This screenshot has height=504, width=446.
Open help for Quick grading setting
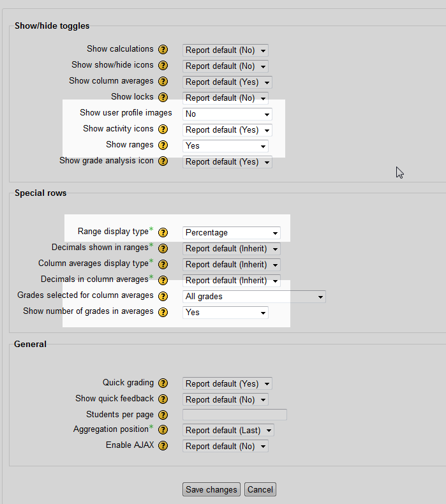pos(163,383)
